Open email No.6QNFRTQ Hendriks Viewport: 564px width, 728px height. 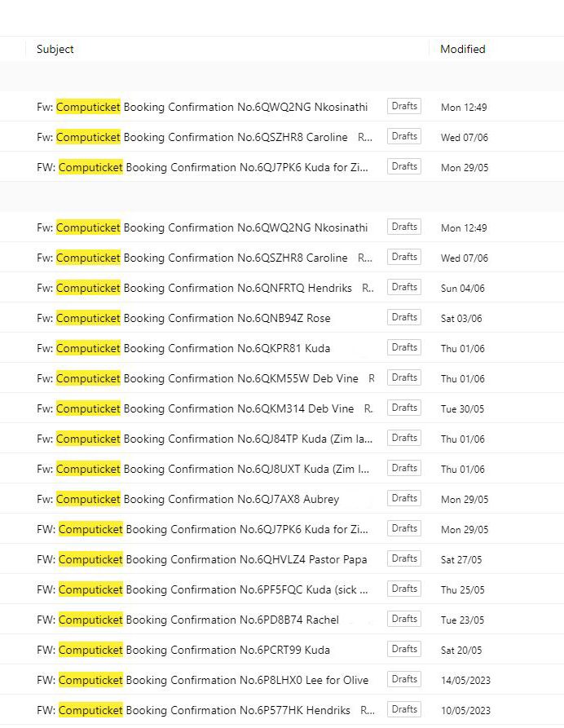pyautogui.click(x=202, y=288)
